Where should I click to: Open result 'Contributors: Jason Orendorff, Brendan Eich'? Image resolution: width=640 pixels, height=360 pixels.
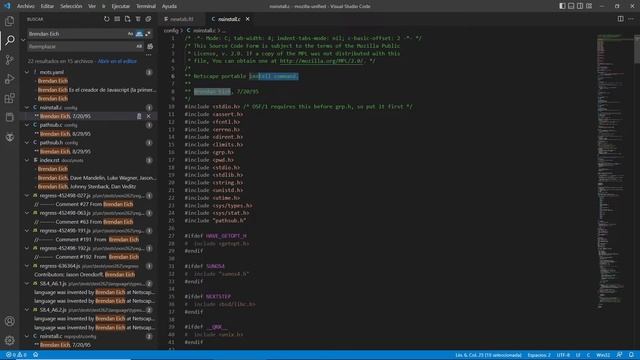click(84, 275)
